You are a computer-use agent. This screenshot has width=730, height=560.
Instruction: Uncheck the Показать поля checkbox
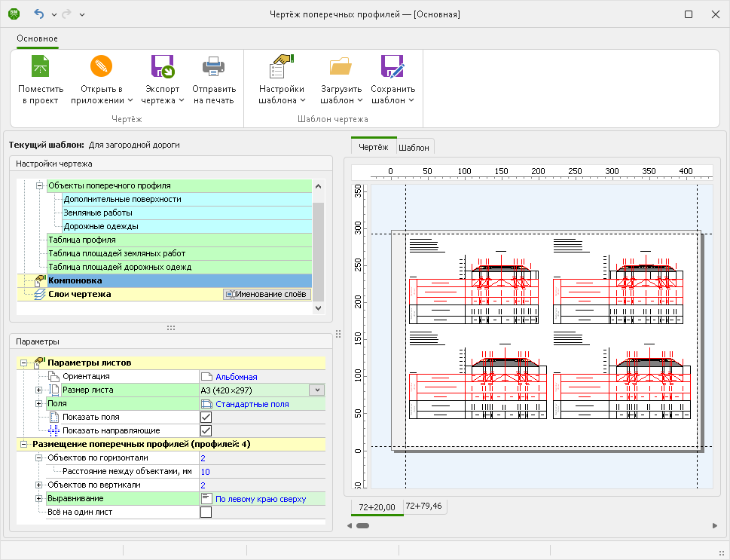(x=206, y=417)
